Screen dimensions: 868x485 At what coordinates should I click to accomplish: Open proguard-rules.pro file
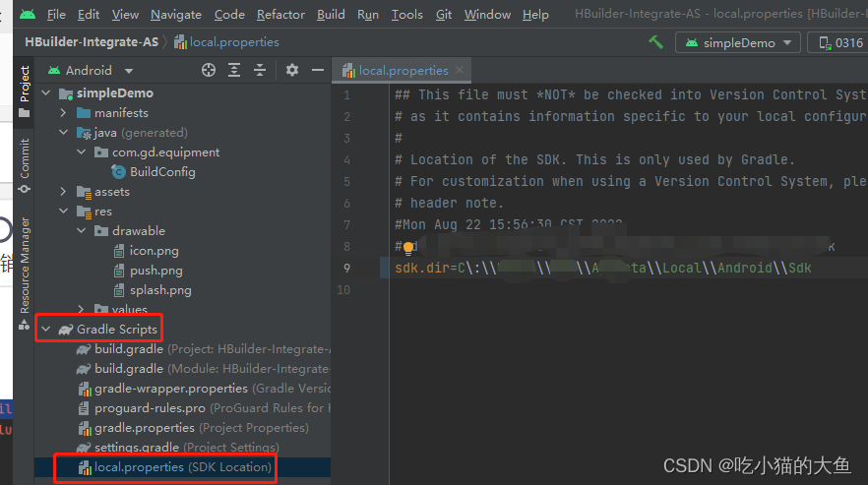coord(204,408)
